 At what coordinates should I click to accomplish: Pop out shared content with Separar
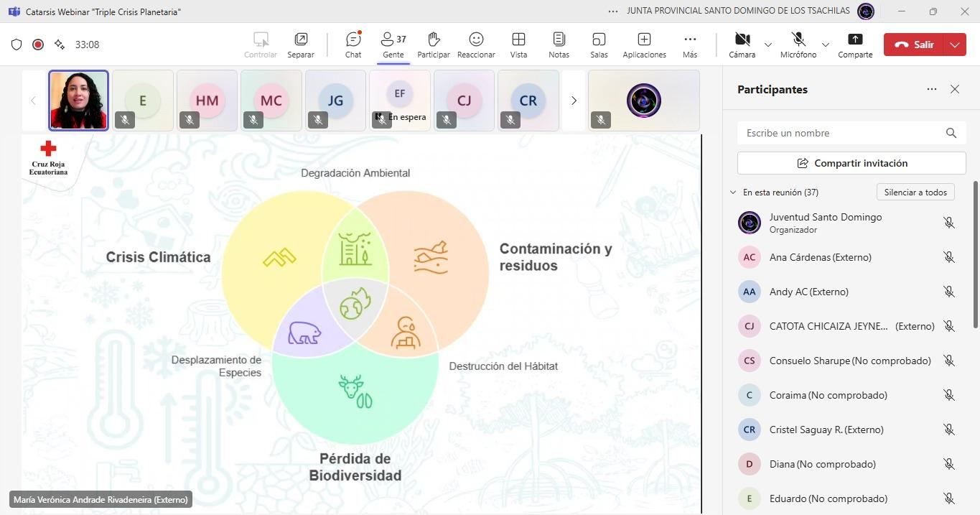click(x=301, y=44)
